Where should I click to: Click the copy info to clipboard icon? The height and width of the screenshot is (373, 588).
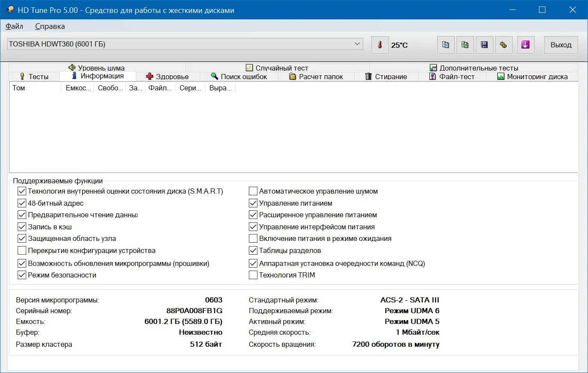tap(446, 45)
